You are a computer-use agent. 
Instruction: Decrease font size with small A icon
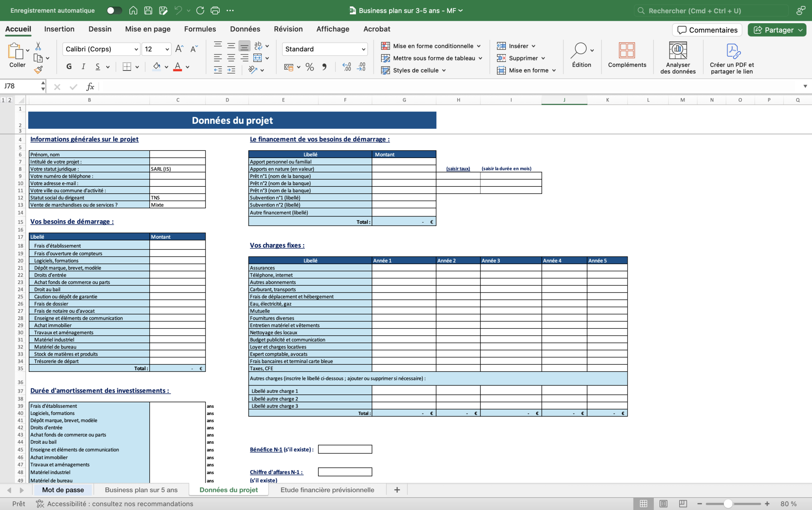click(194, 49)
